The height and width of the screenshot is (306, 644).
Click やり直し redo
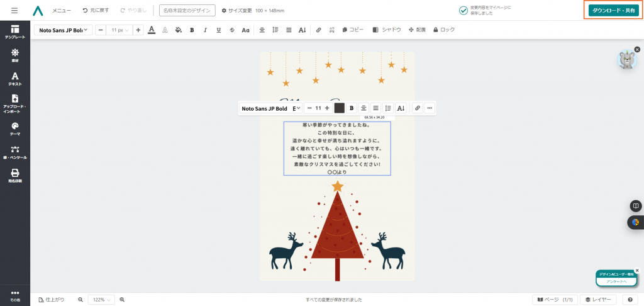(x=133, y=10)
